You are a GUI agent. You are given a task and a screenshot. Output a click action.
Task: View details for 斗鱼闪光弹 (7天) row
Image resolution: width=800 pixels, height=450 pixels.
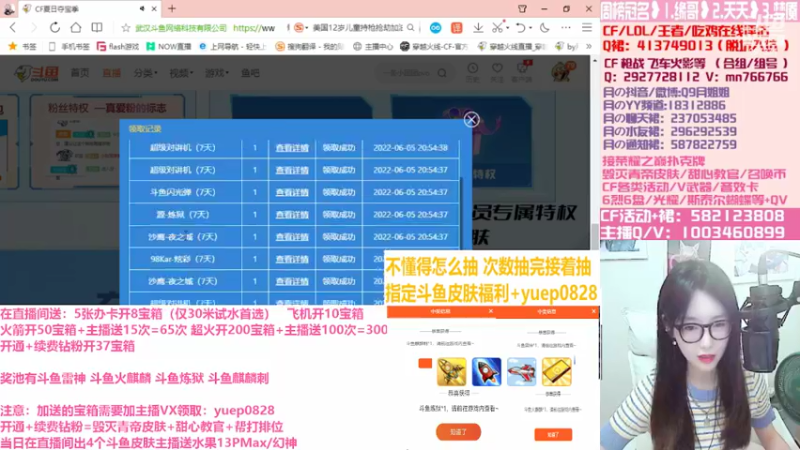(292, 192)
